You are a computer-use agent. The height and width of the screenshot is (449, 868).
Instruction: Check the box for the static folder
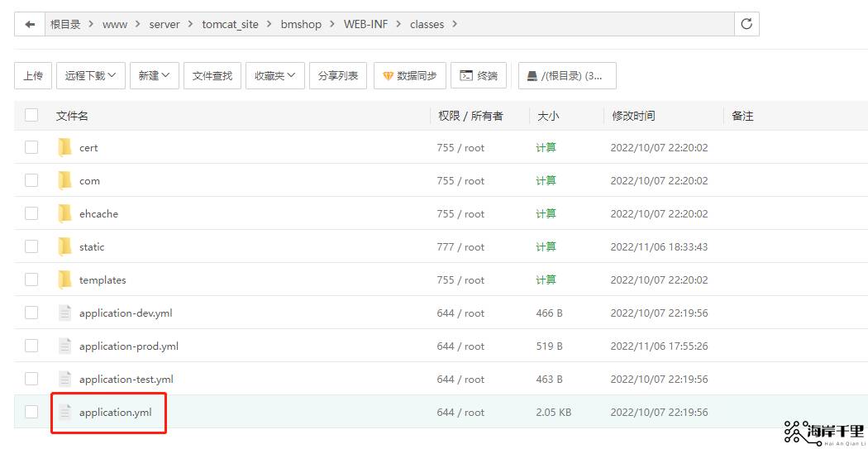click(31, 247)
